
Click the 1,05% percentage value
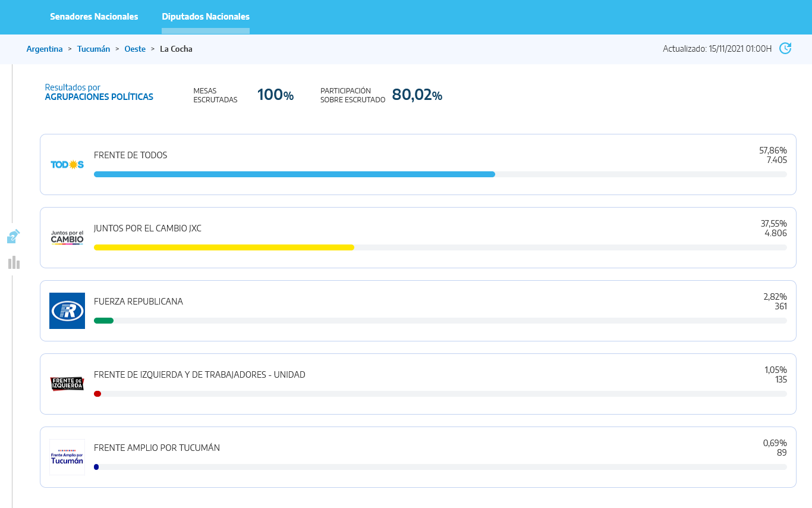[776, 370]
